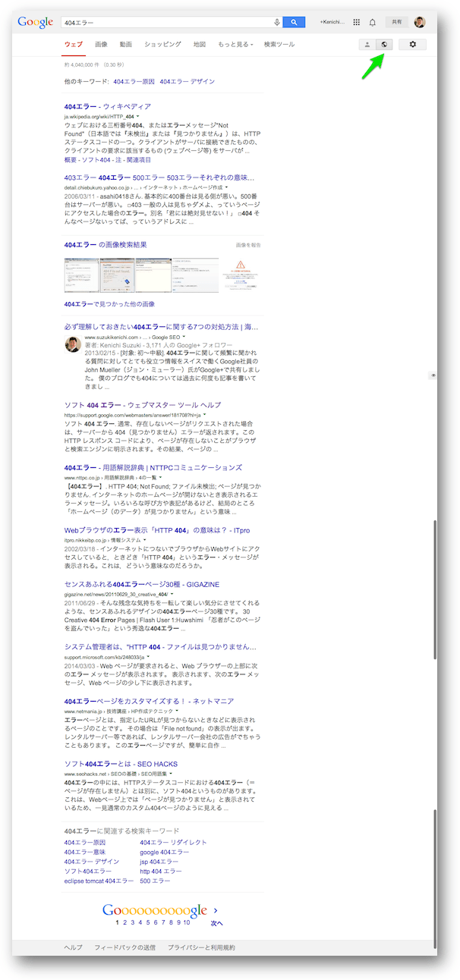This screenshot has height=980, width=460.
Task: Click the 共有 share button
Action: (x=396, y=23)
